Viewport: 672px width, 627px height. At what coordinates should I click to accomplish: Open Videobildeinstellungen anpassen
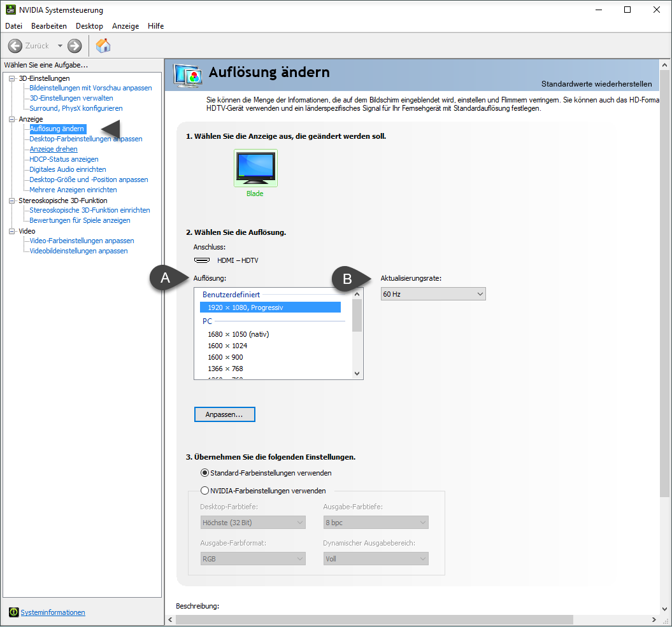tap(78, 251)
